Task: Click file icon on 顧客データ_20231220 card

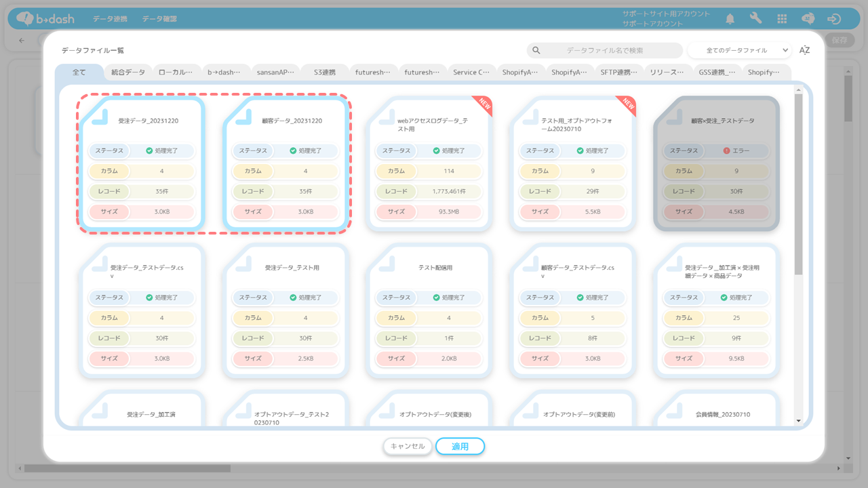Action: coord(244,117)
